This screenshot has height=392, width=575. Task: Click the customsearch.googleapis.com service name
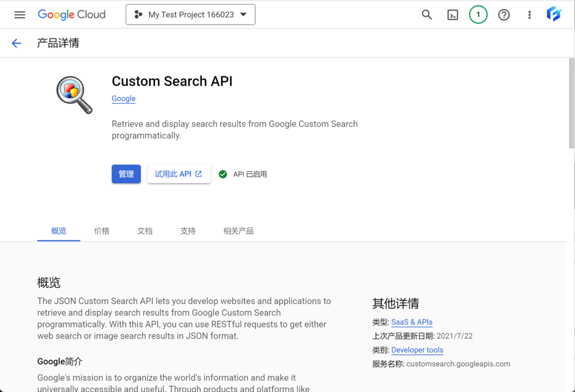pos(458,364)
